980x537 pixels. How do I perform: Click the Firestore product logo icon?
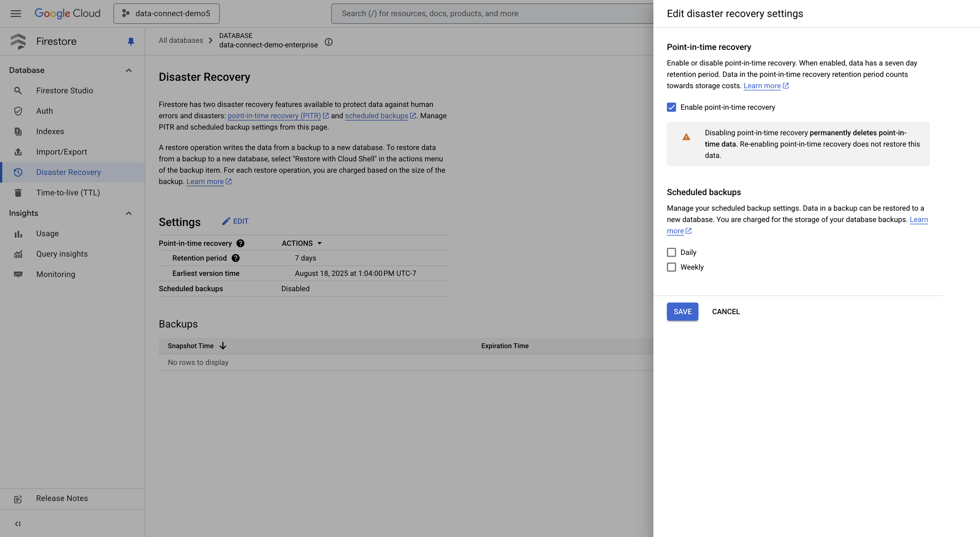click(18, 41)
